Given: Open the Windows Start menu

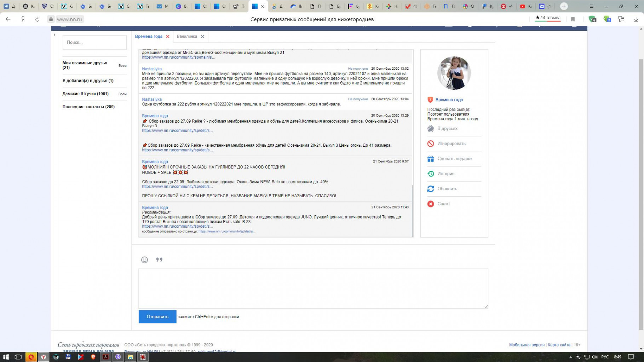Looking at the screenshot, I should tap(6, 357).
